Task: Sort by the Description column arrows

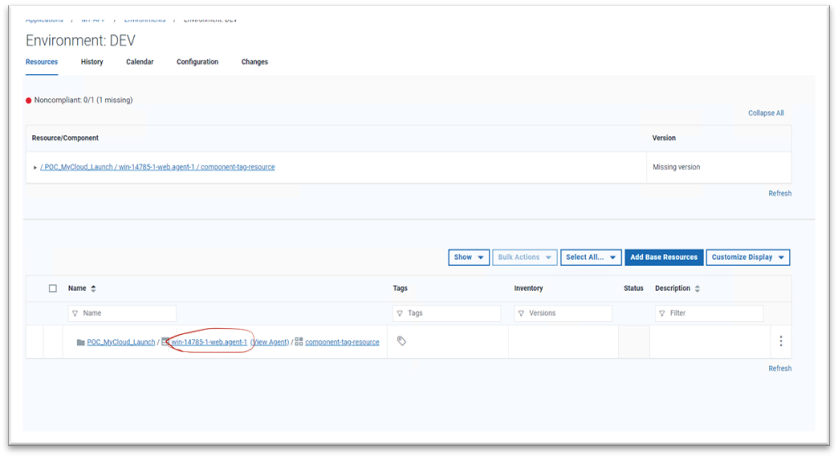Action: tap(697, 289)
